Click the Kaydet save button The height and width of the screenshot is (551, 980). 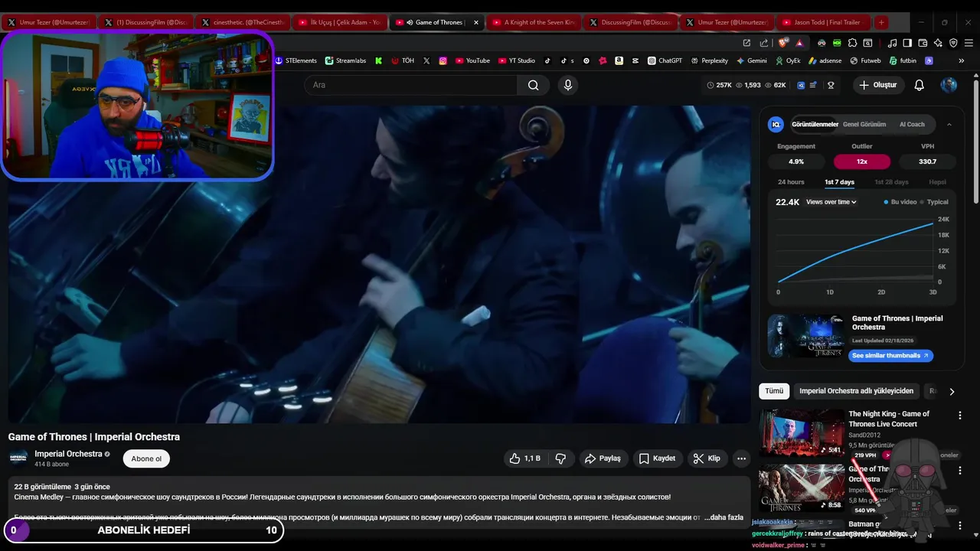[657, 458]
